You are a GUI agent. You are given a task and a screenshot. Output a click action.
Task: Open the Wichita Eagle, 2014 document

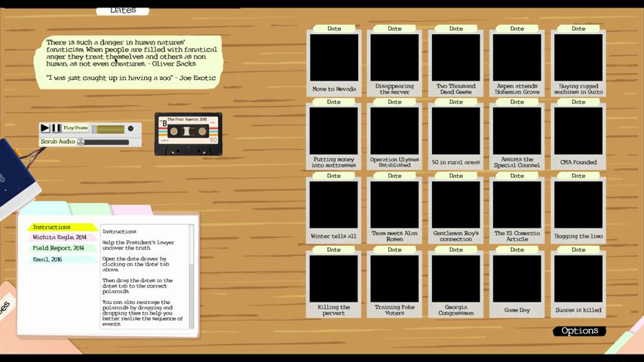pos(62,238)
